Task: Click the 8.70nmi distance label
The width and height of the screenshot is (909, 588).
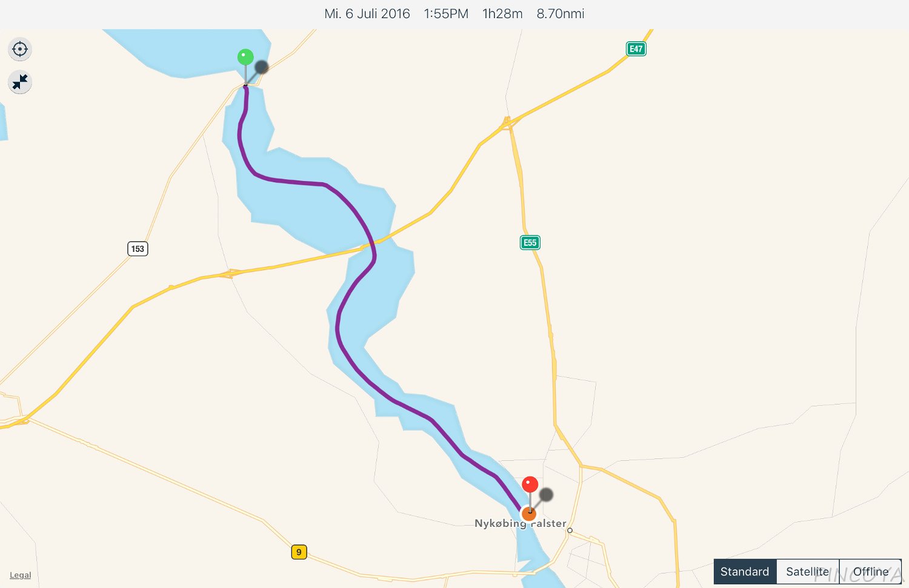Action: (x=561, y=14)
